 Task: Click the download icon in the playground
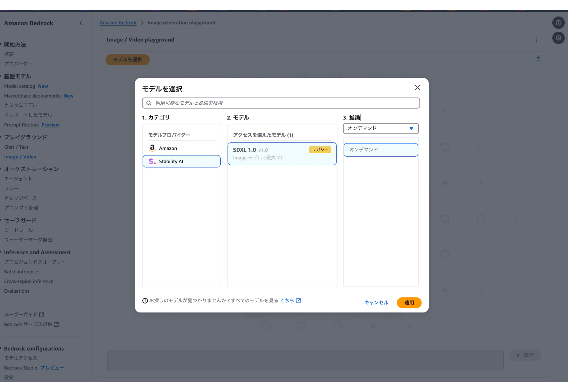(538, 58)
